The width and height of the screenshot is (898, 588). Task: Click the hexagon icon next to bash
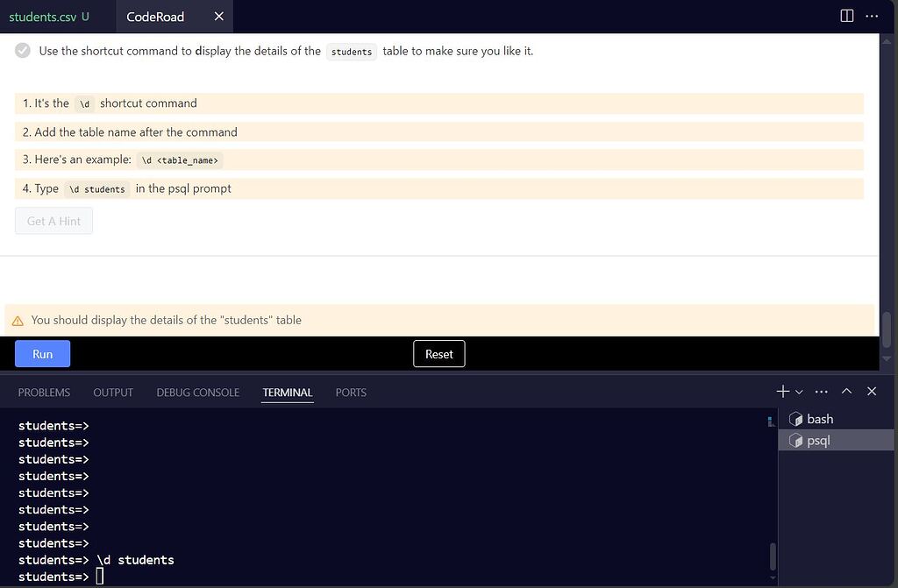(x=795, y=418)
